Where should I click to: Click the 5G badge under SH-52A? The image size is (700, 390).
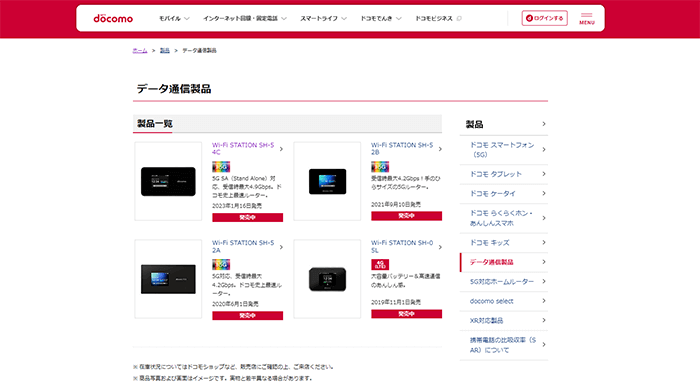click(x=221, y=265)
